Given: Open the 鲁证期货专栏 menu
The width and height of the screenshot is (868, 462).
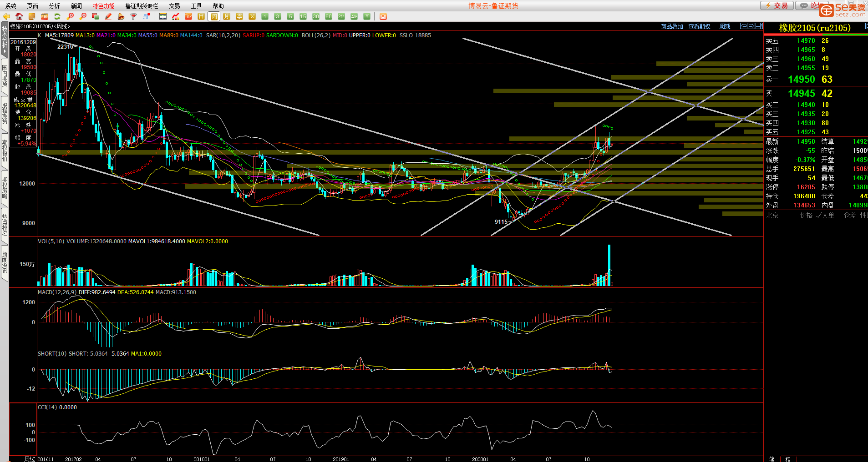Looking at the screenshot, I should pyautogui.click(x=142, y=6).
